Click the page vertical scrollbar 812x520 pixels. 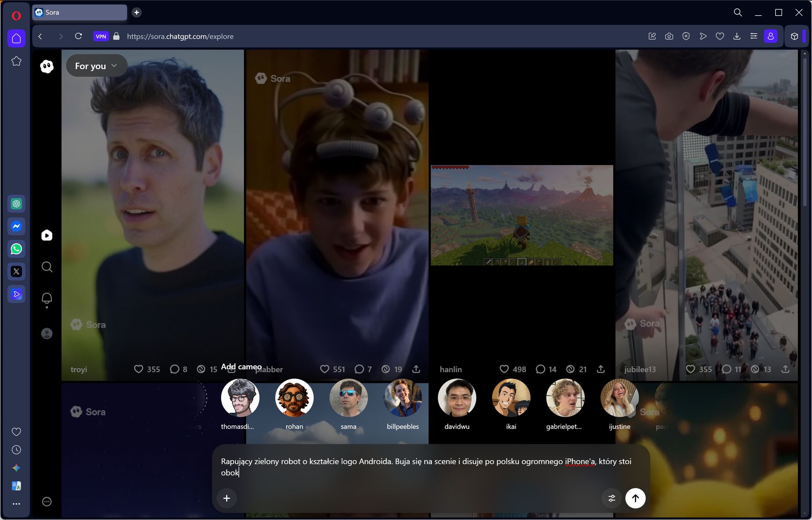click(x=805, y=132)
